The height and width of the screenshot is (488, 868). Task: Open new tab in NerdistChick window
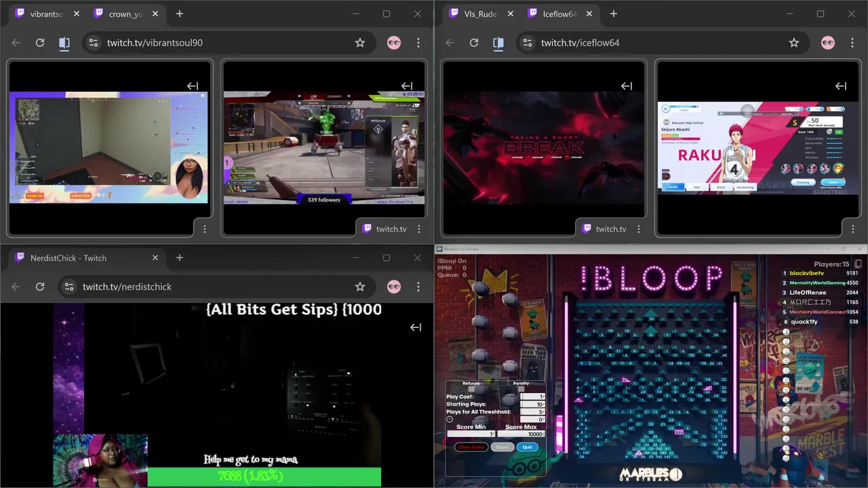tap(180, 258)
